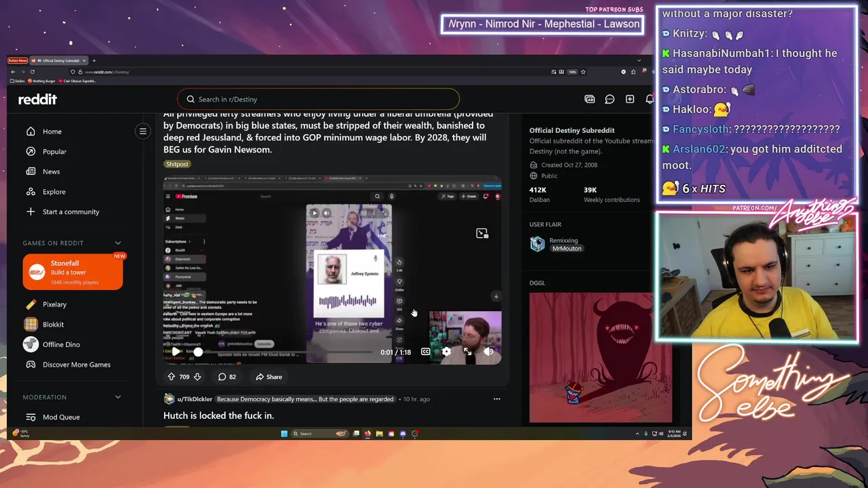868x488 pixels.
Task: Open File Explorer from the taskbar
Action: (379, 434)
